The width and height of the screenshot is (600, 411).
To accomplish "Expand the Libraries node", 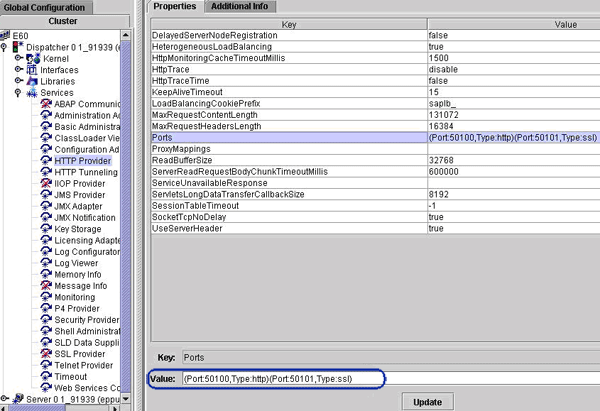I will 19,80.
